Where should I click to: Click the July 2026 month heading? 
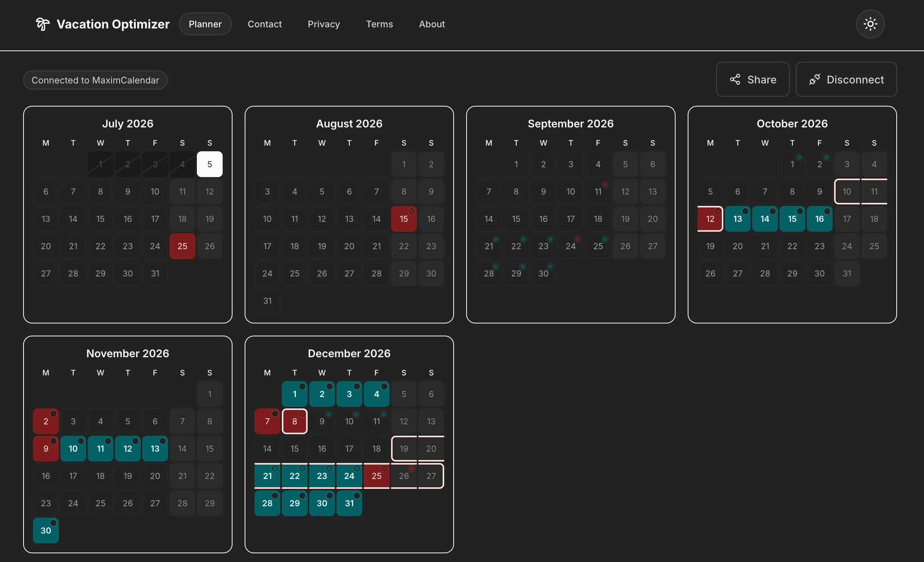[x=128, y=124]
